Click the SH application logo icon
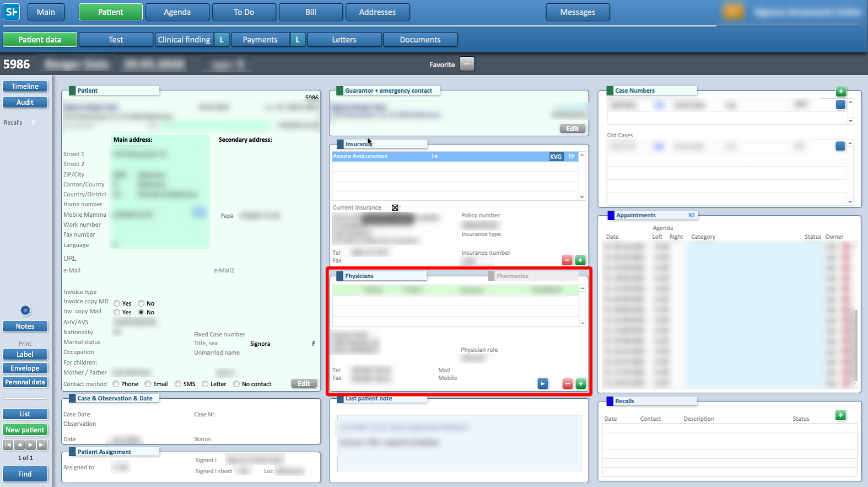 pyautogui.click(x=12, y=12)
